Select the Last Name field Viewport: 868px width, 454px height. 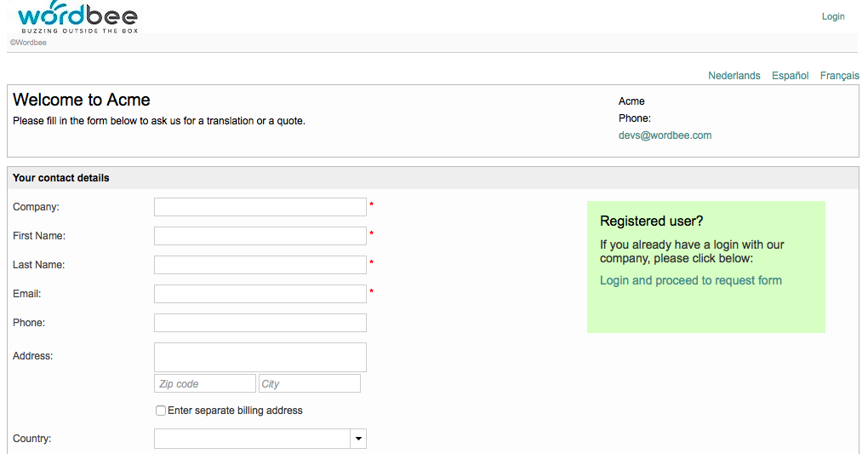click(260, 265)
